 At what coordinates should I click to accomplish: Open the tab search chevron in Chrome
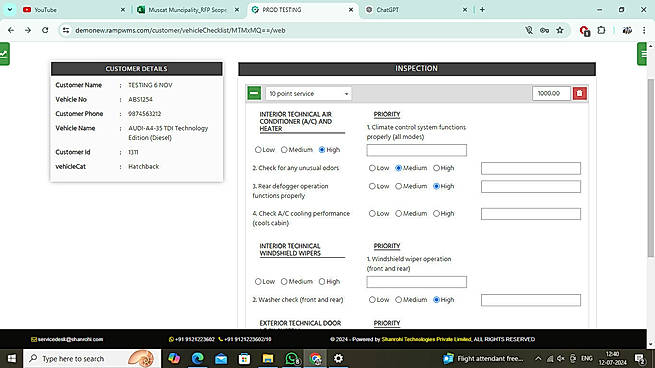[10, 10]
